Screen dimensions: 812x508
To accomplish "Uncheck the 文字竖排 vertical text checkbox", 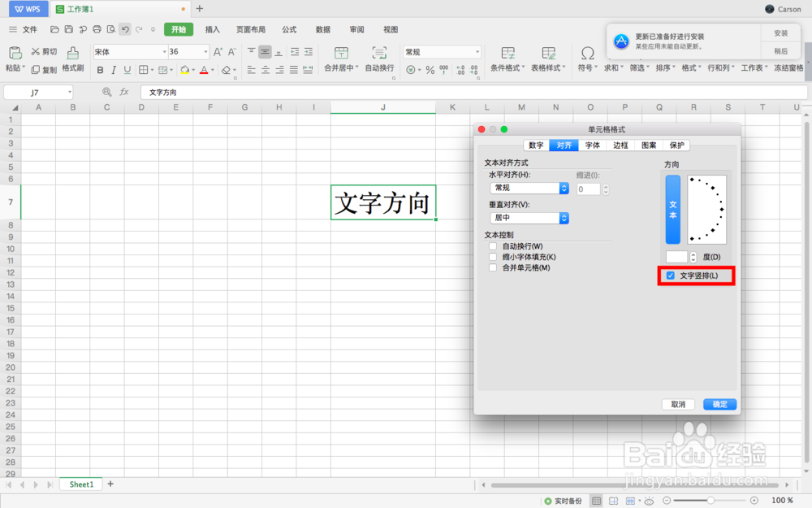I will pos(670,276).
